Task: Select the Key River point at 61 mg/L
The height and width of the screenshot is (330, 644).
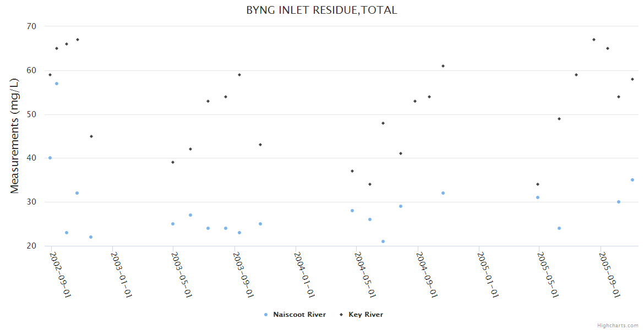Action: tap(443, 66)
